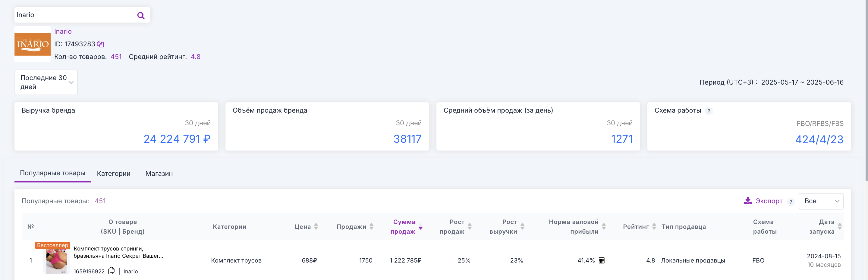Sort by Сумма продаж descending arrow
868x280 pixels.
(420, 228)
